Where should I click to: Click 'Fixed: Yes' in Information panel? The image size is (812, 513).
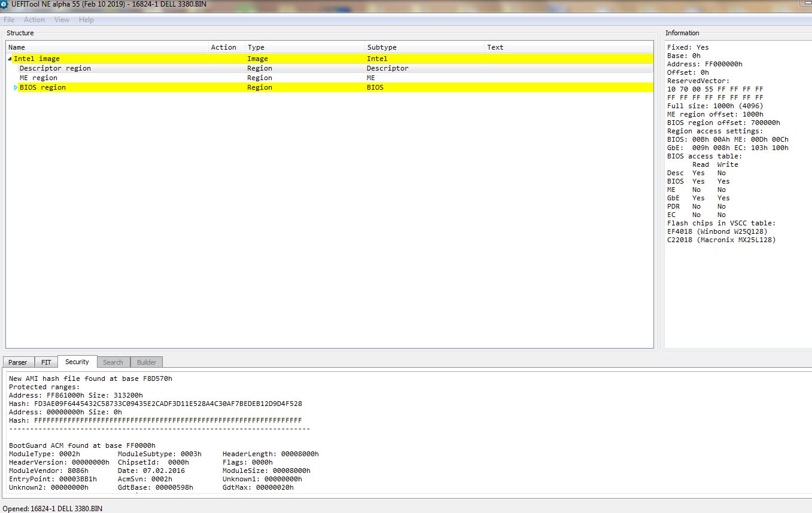688,47
